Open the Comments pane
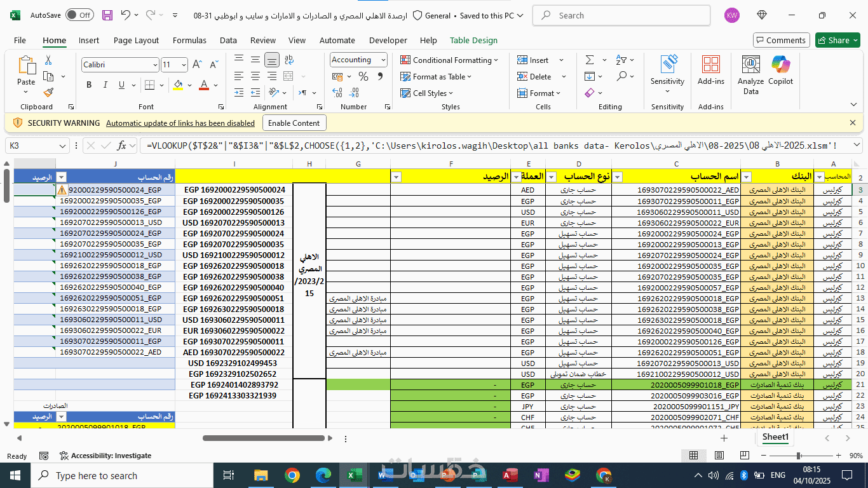This screenshot has height=488, width=868. click(781, 40)
